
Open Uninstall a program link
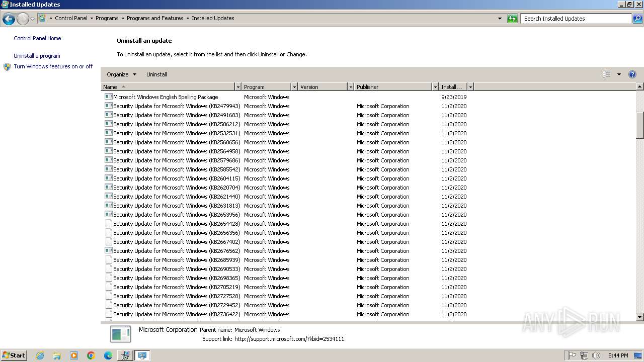(x=37, y=56)
